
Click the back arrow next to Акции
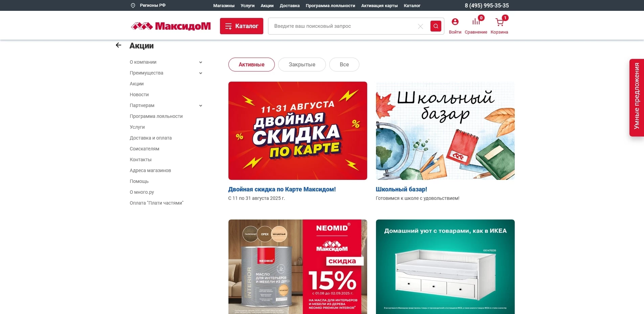(x=118, y=45)
